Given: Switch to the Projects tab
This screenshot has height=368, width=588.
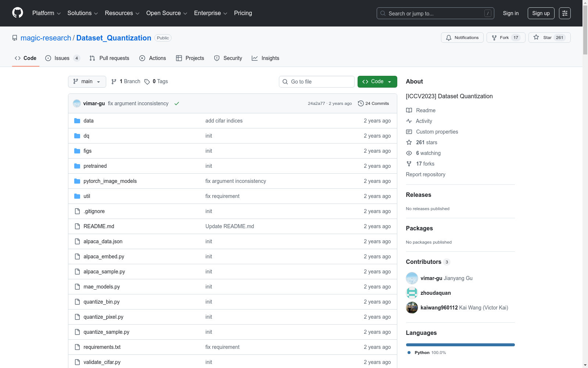Looking at the screenshot, I should point(190,58).
